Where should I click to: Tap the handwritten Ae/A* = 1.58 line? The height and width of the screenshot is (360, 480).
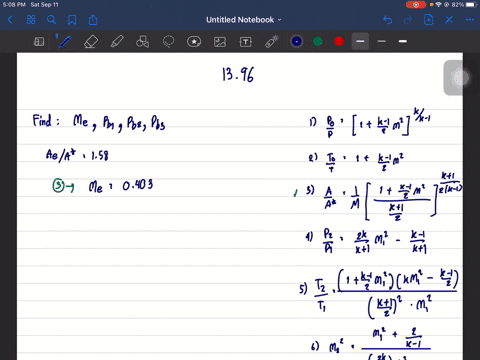click(77, 155)
